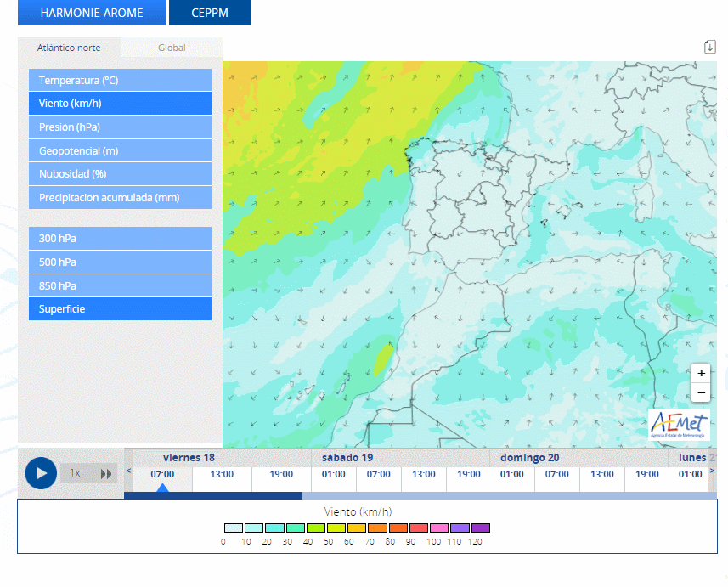Choose the 500 hPa level
Image resolution: width=728 pixels, height=587 pixels.
120,262
